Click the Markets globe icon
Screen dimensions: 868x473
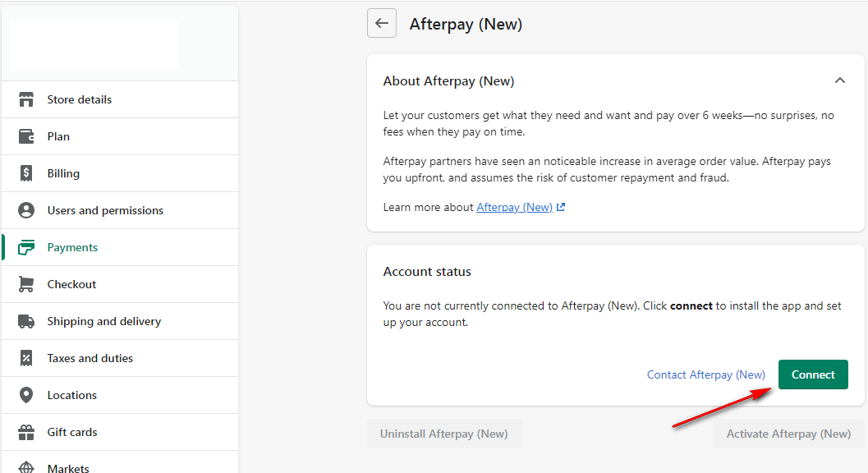[26, 468]
